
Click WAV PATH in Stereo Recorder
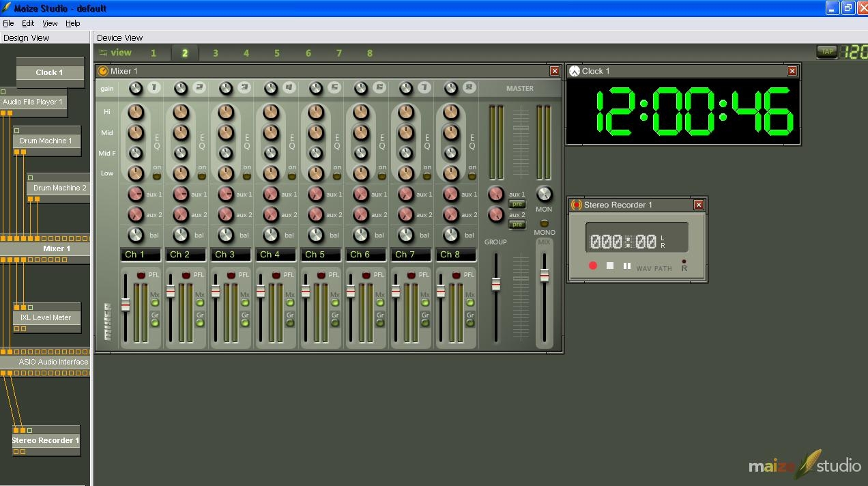click(x=654, y=268)
